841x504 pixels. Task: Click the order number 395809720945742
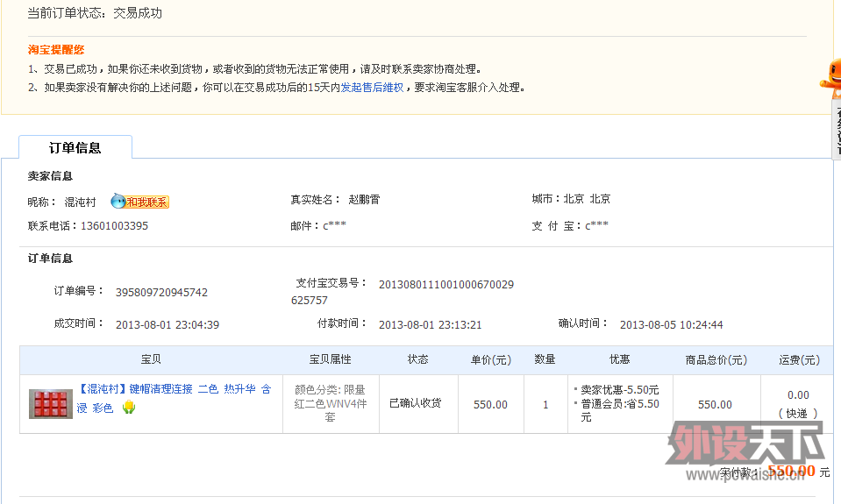[161, 292]
